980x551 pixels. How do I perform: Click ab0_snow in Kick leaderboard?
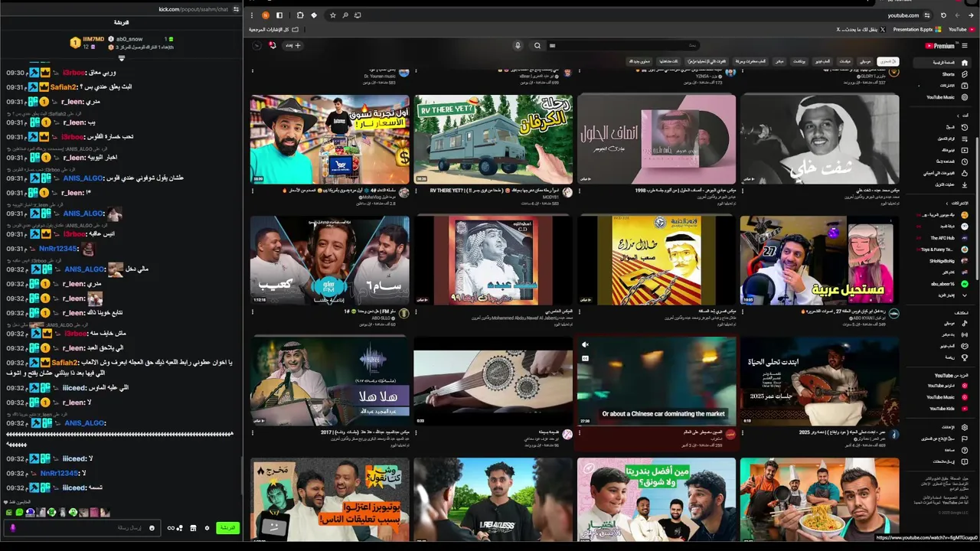point(129,39)
